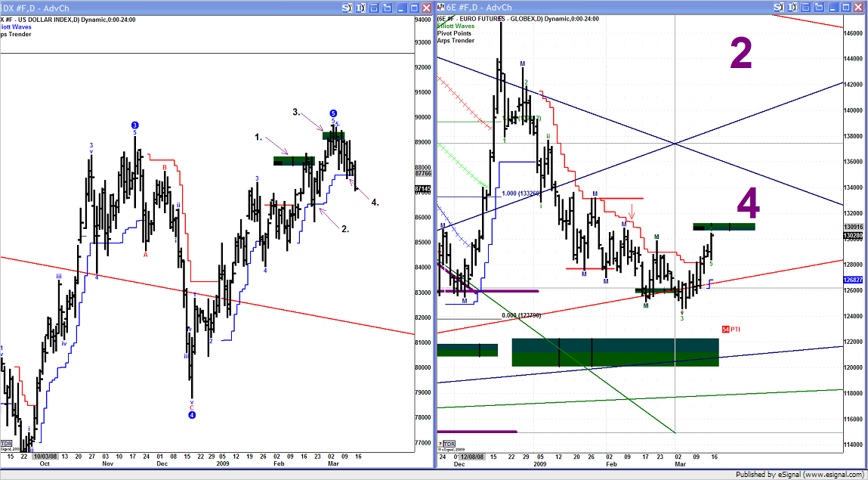The width and height of the screenshot is (868, 480).
Task: Click the blue 126827 price marker on Euro axis
Action: click(x=854, y=280)
